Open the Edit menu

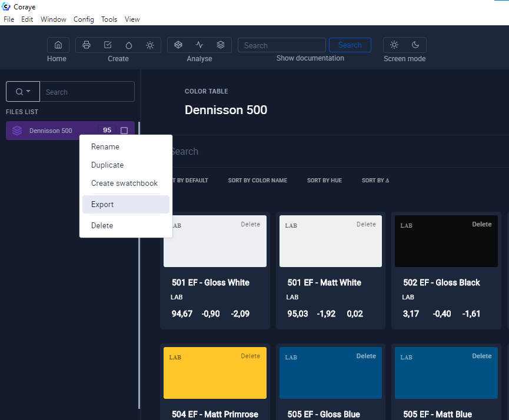(27, 19)
